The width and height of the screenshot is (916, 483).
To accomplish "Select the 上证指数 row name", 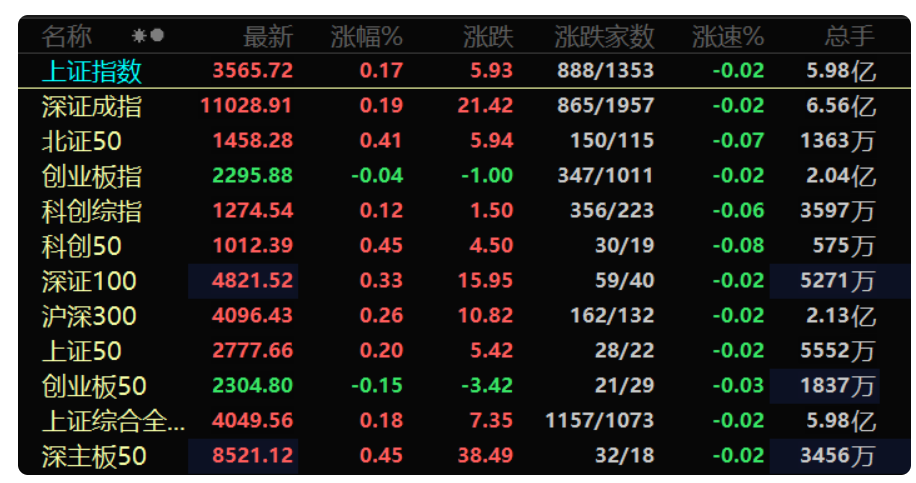I will pos(92,71).
